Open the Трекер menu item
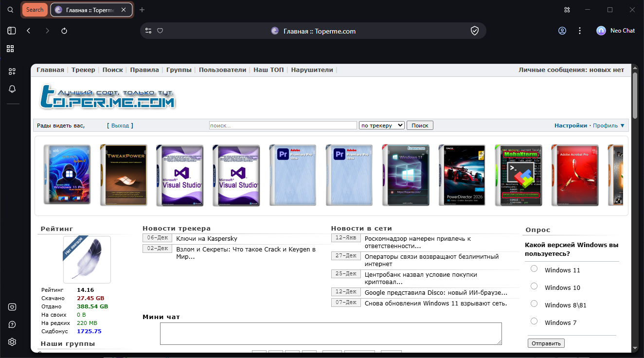The width and height of the screenshot is (644, 358). coord(83,70)
